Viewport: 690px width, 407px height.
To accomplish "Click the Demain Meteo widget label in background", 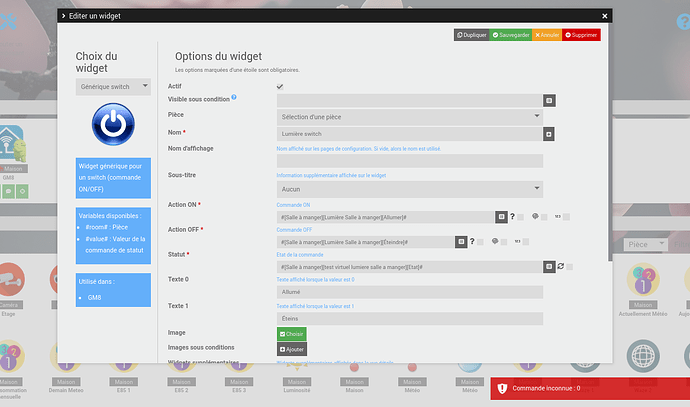I will point(66,390).
